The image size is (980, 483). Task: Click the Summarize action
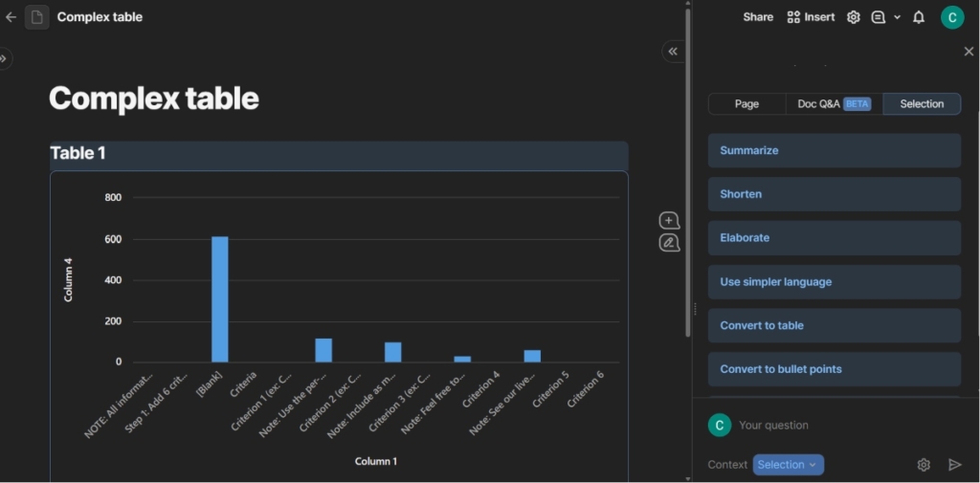[834, 150]
